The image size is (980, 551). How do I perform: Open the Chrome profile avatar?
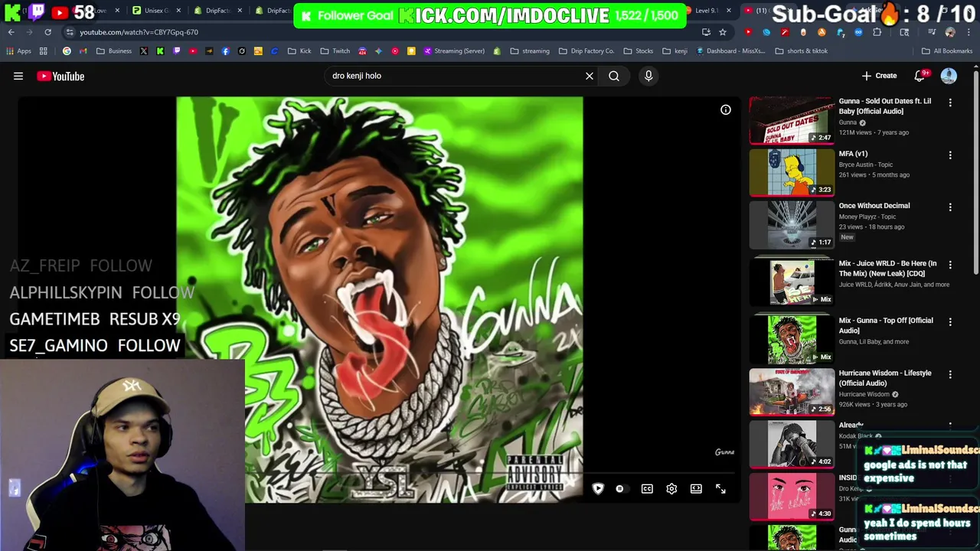(x=950, y=32)
